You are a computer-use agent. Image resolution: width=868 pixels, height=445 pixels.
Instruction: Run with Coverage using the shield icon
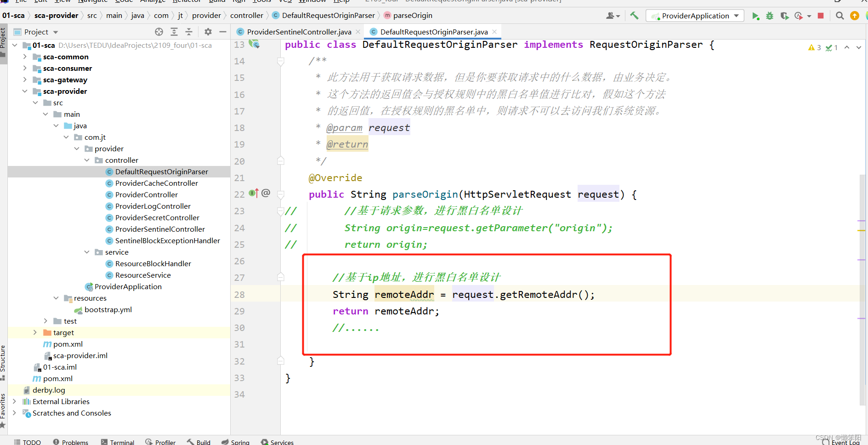pos(784,15)
